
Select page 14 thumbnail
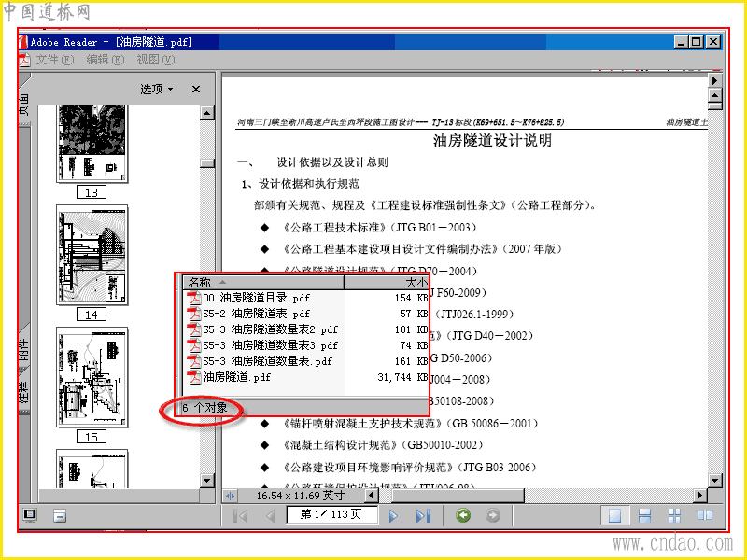(x=92, y=255)
